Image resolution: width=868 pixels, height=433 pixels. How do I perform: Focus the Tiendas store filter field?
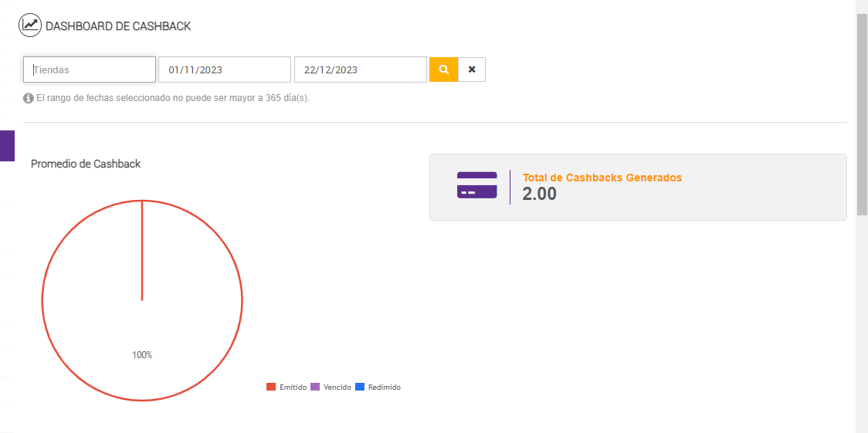pyautogui.click(x=90, y=69)
